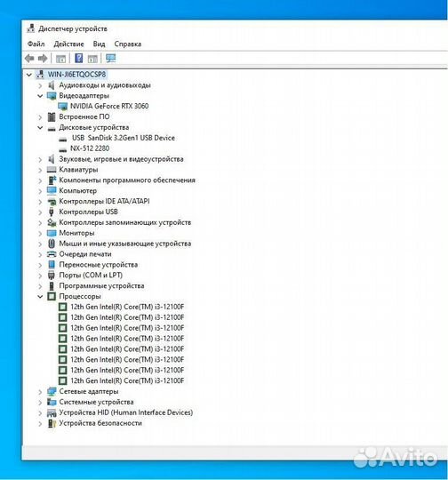Viewport: 448px width, 480px height.
Task: Expand the Сетевые адаптеры category
Action: pos(40,391)
